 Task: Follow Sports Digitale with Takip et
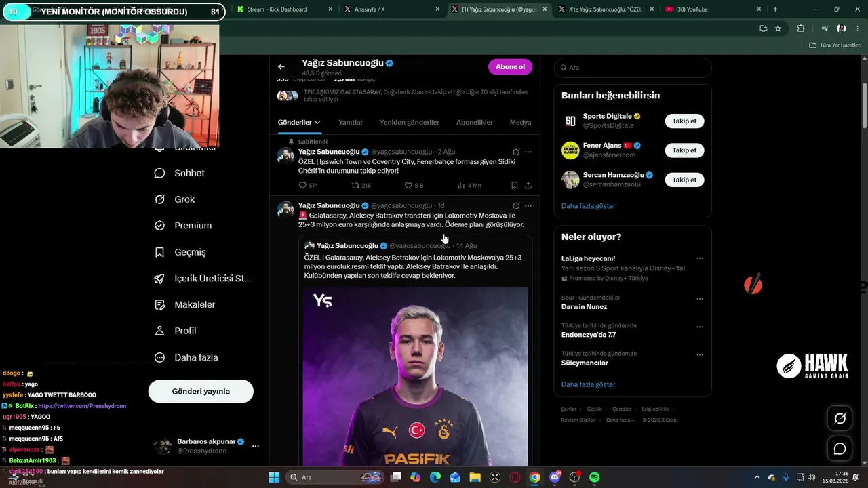coord(684,121)
